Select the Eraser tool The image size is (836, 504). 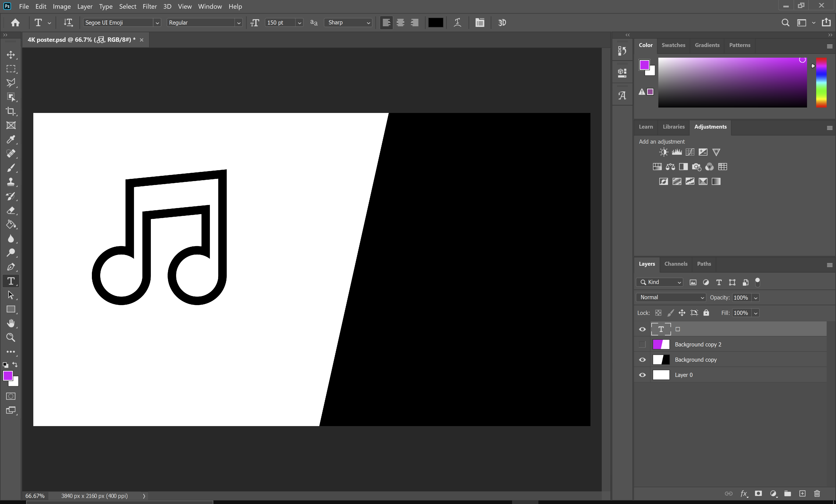pyautogui.click(x=11, y=211)
